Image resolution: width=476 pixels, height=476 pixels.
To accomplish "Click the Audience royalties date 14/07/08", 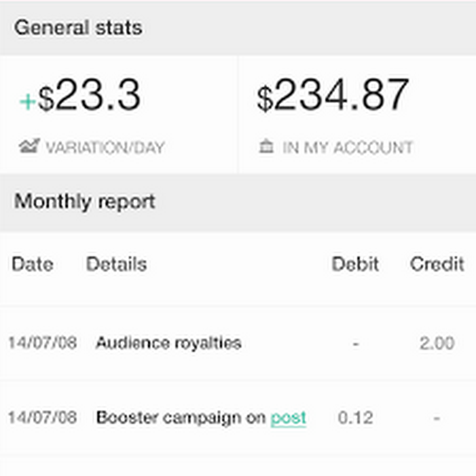I will [x=42, y=343].
